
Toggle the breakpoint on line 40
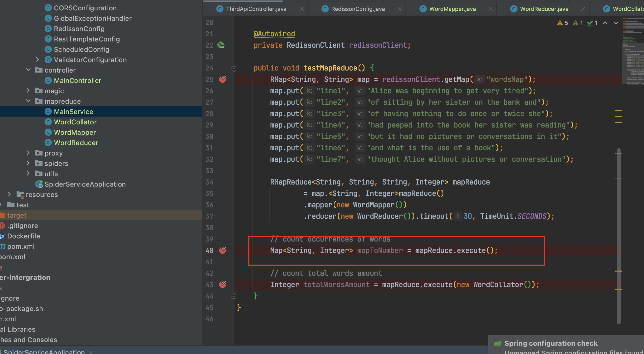222,250
